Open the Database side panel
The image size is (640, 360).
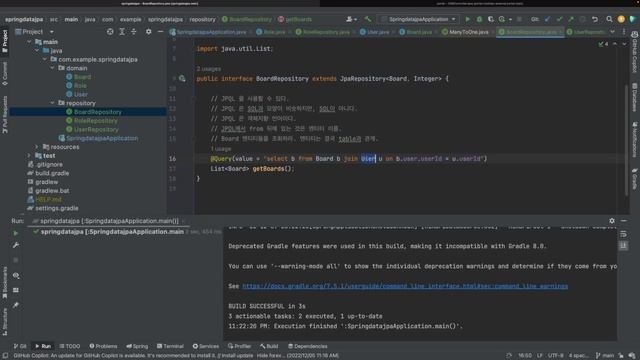coord(634,97)
